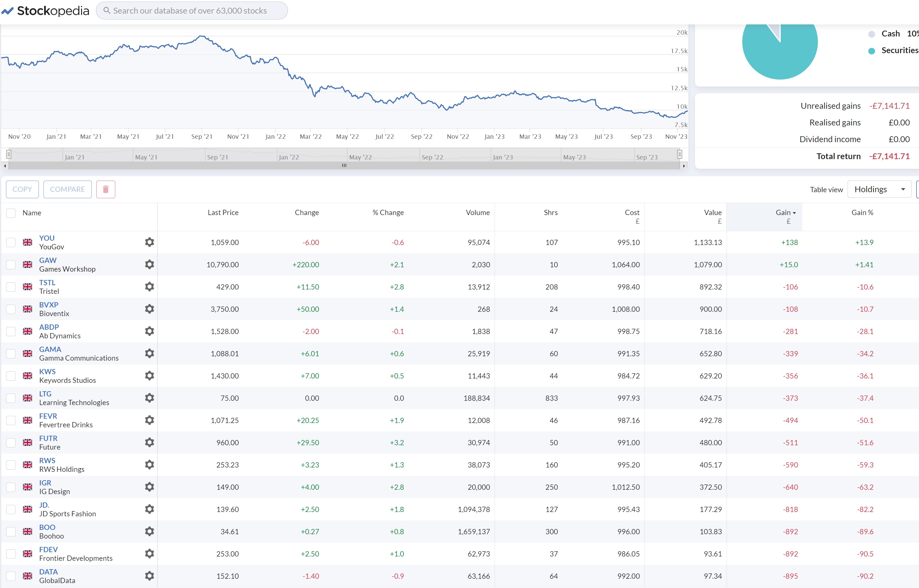Open settings gear for YouGov holding
Screen dimensions: 919x588
pos(149,242)
